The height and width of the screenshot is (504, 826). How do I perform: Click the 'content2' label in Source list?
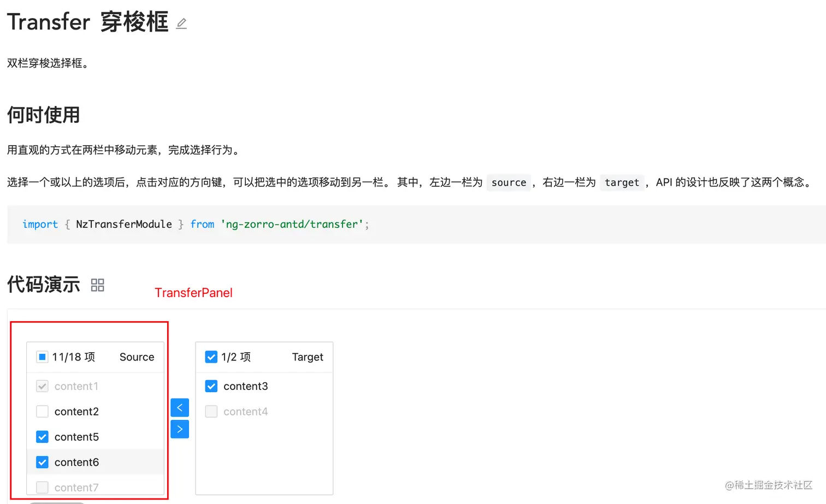(76, 411)
